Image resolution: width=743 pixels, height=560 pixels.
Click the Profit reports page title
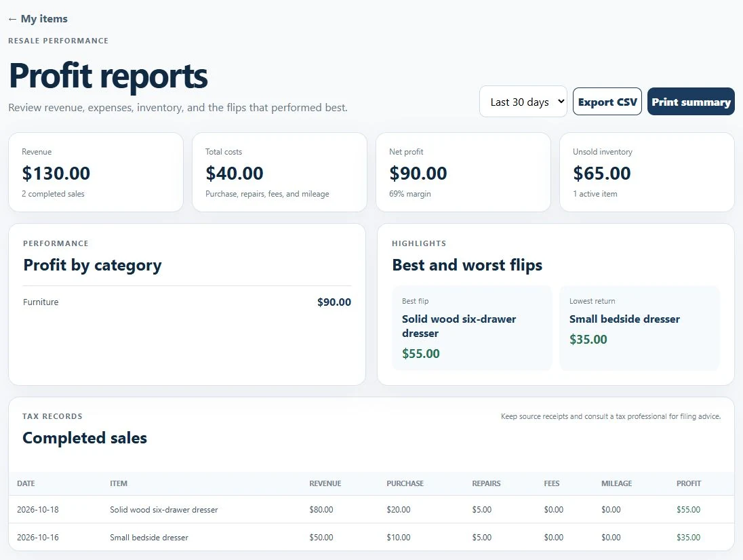[108, 76]
